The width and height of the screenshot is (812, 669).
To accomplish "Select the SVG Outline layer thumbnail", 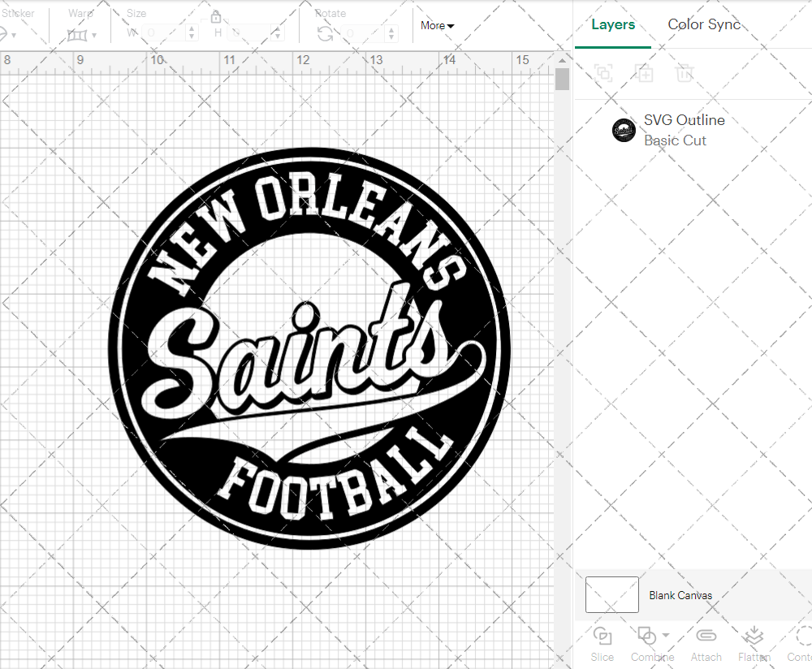I will pos(624,130).
